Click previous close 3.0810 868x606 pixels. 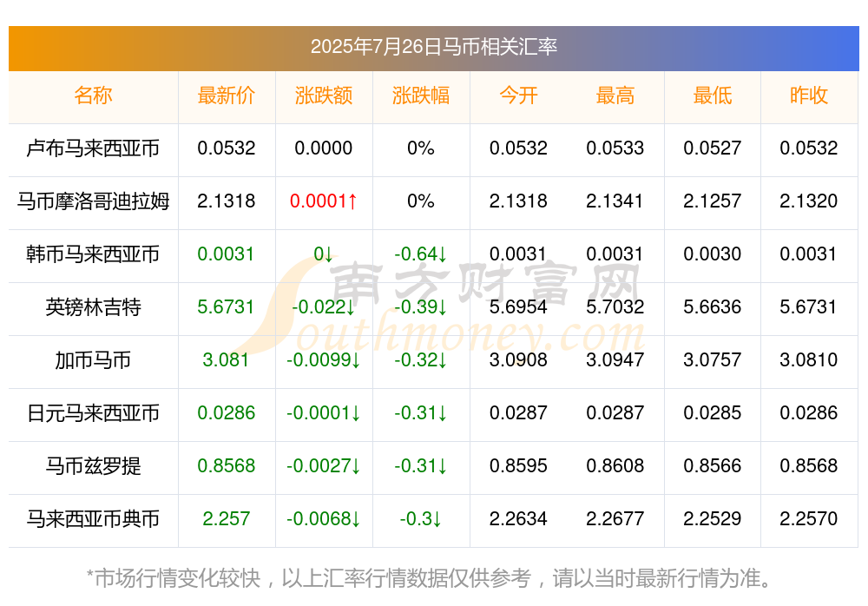(x=809, y=359)
